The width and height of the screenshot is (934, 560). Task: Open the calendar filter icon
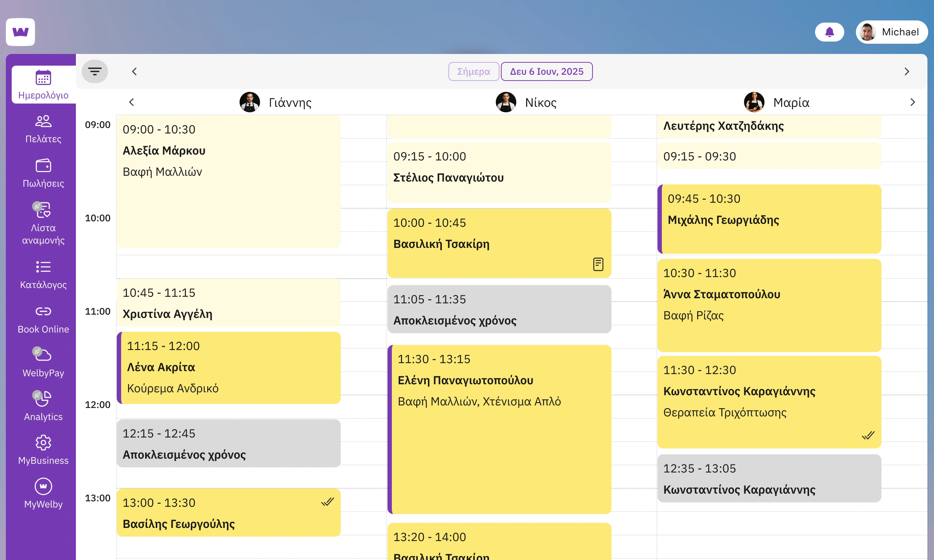(x=95, y=71)
